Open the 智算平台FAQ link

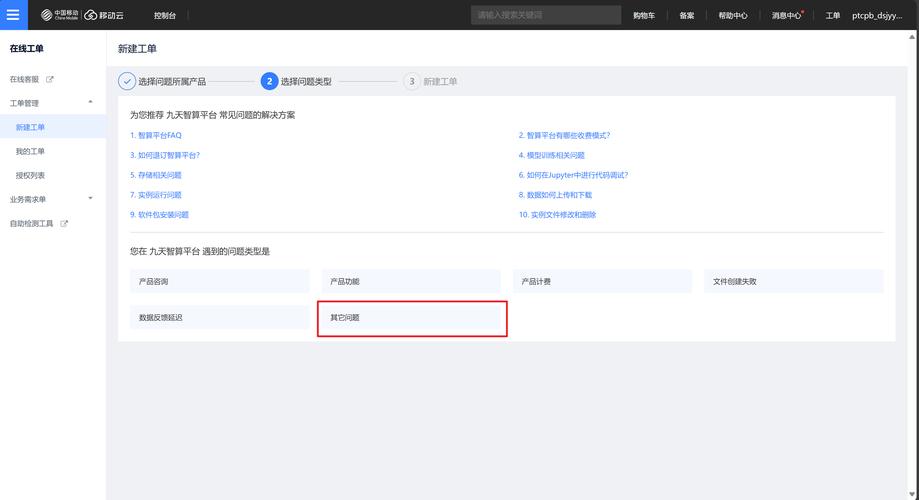point(156,135)
